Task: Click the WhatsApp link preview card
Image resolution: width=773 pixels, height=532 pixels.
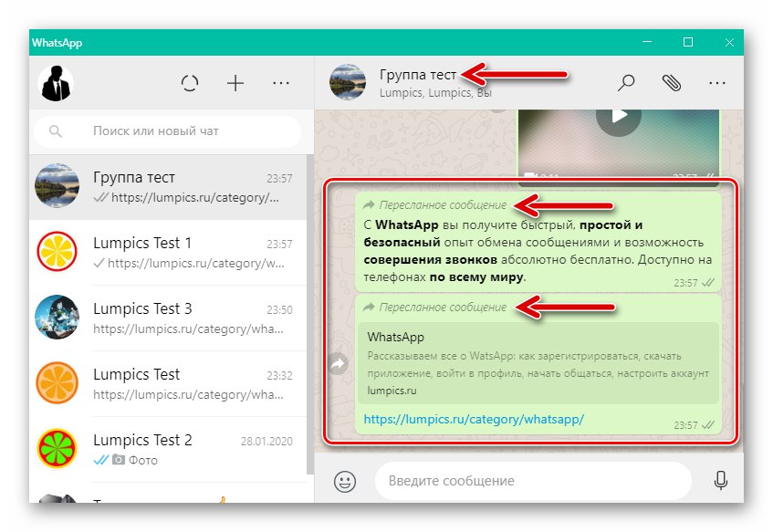Action: (538, 363)
